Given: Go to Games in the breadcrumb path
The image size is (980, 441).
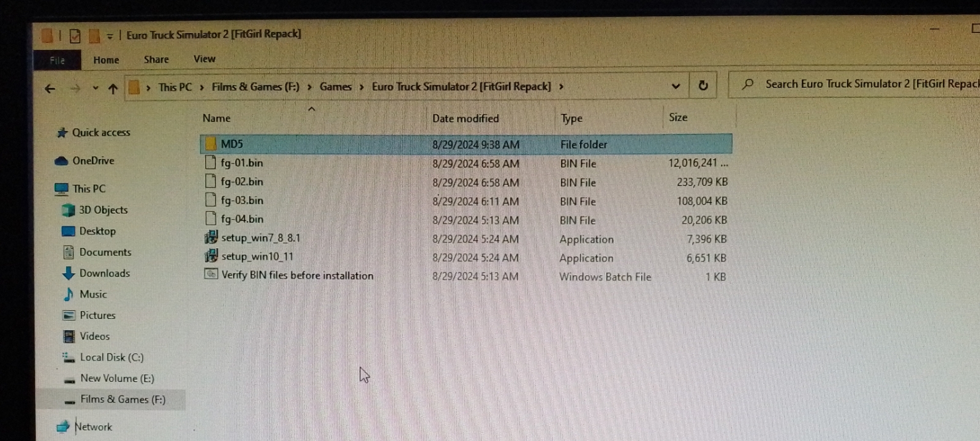Looking at the screenshot, I should [x=336, y=87].
